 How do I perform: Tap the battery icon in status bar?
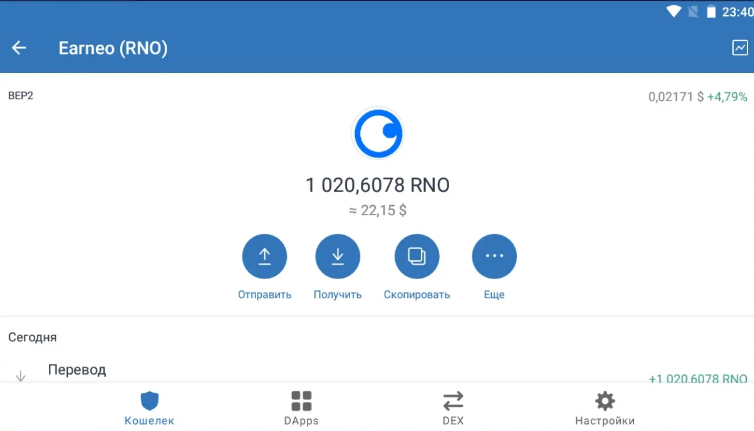(711, 12)
